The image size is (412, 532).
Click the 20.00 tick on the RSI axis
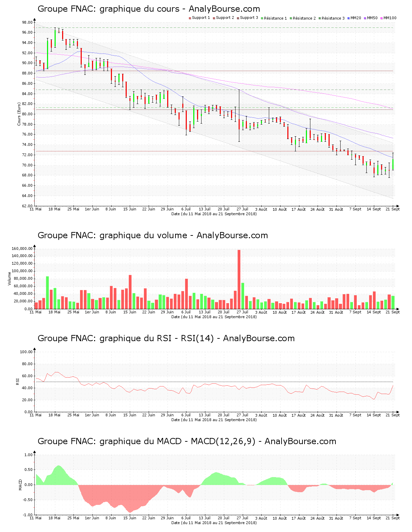(27, 400)
